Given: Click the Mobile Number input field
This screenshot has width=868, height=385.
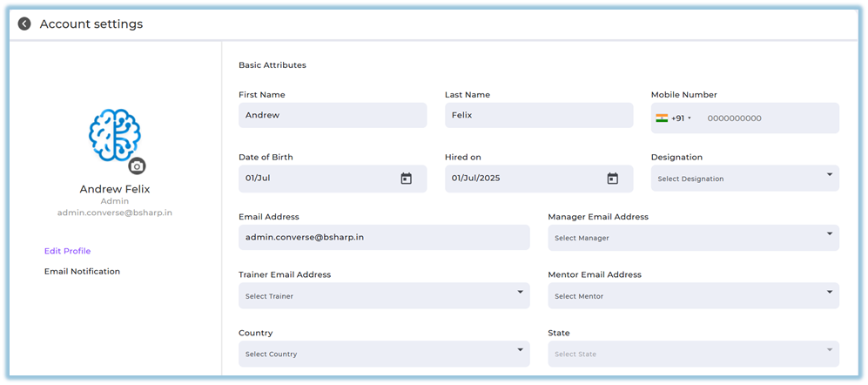Looking at the screenshot, I should [766, 118].
